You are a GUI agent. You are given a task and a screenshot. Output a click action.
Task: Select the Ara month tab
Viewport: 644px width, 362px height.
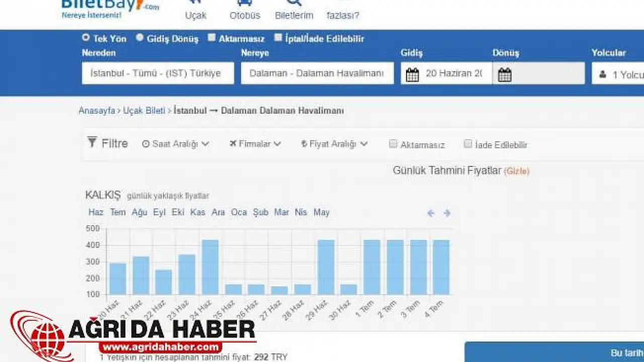(218, 212)
